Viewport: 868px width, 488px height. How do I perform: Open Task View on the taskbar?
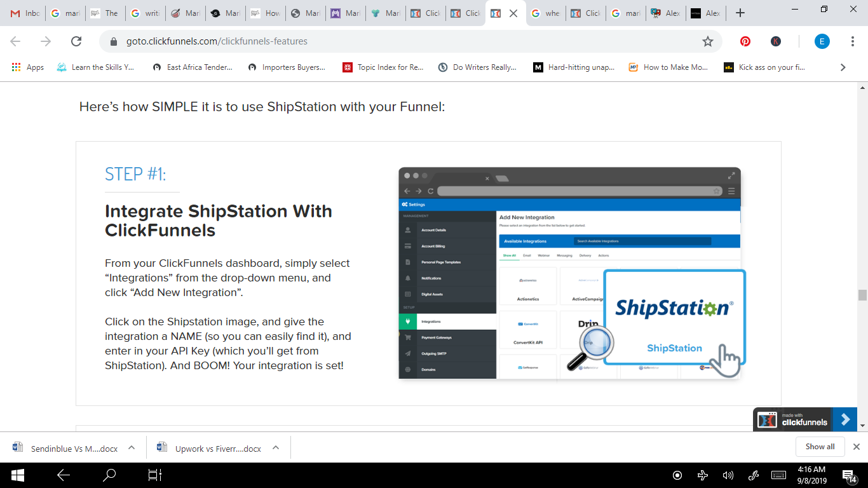click(155, 475)
